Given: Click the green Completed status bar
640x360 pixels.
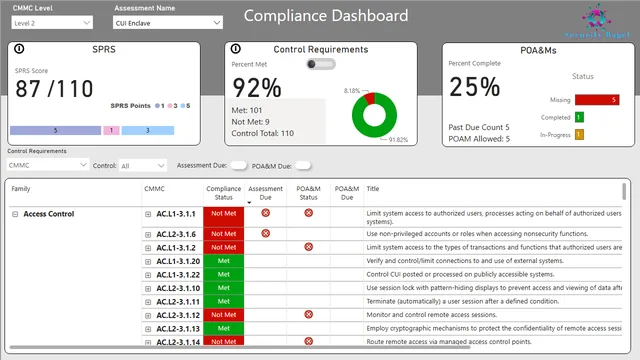Looking at the screenshot, I should 579,117.
